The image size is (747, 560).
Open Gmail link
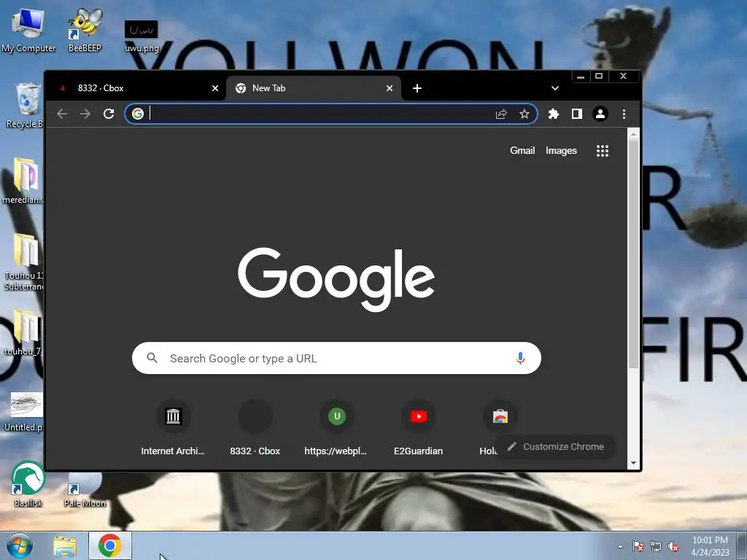(x=522, y=150)
